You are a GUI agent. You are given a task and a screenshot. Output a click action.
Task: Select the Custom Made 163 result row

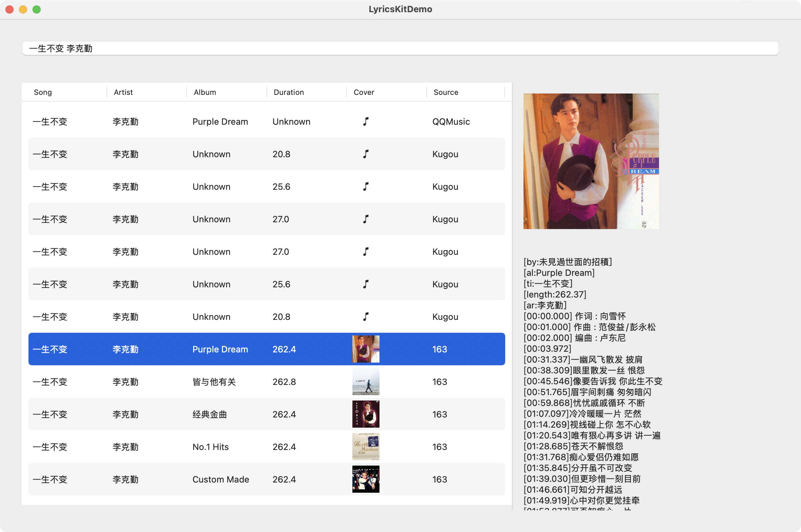click(x=221, y=479)
